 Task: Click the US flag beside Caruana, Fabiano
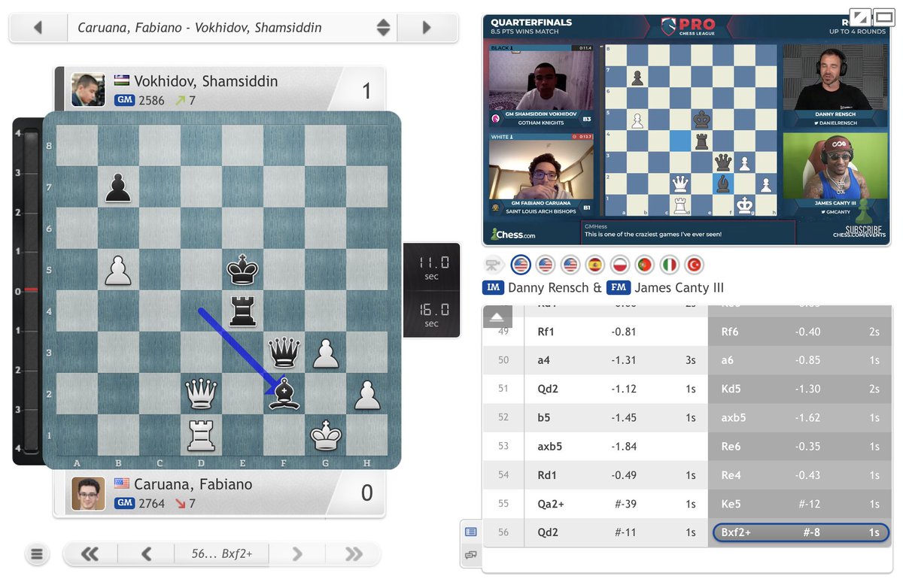click(123, 484)
